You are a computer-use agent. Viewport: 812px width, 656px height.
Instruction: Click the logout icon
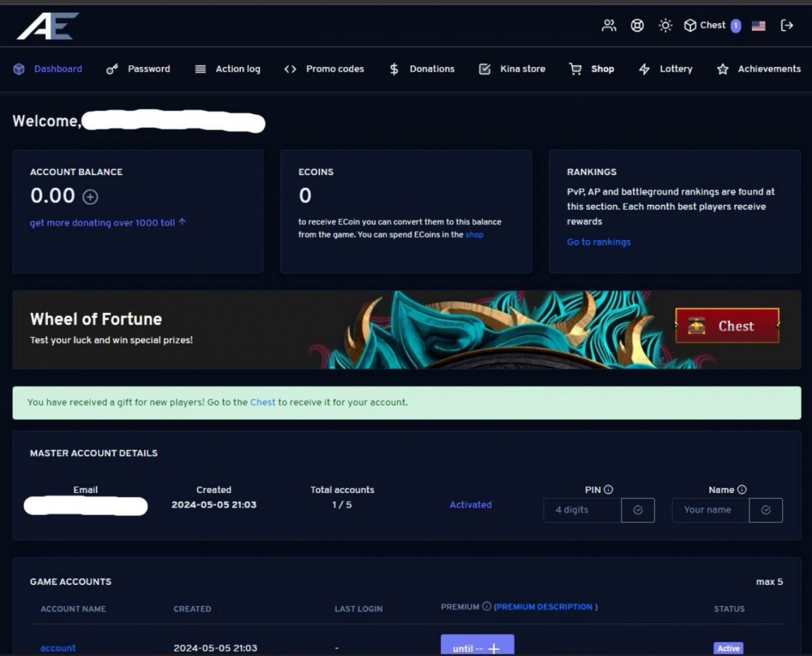(x=787, y=26)
